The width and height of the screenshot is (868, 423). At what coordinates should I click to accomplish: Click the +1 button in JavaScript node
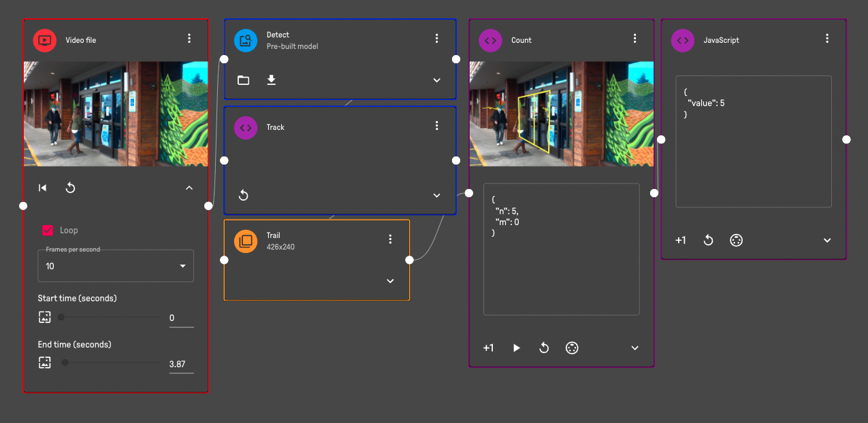point(680,240)
